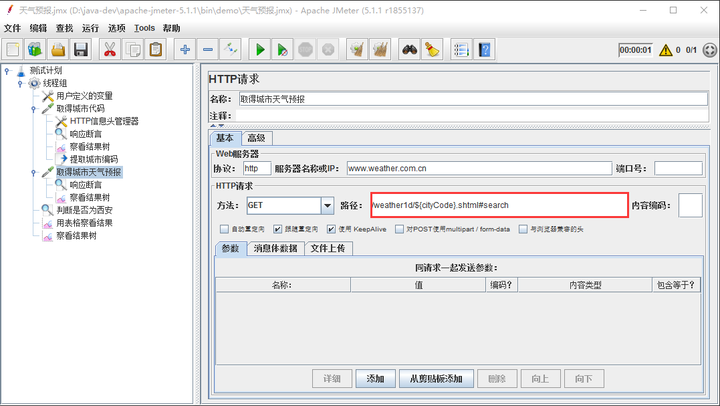Click the Open file folder icon
The height and width of the screenshot is (406, 720).
tap(58, 50)
